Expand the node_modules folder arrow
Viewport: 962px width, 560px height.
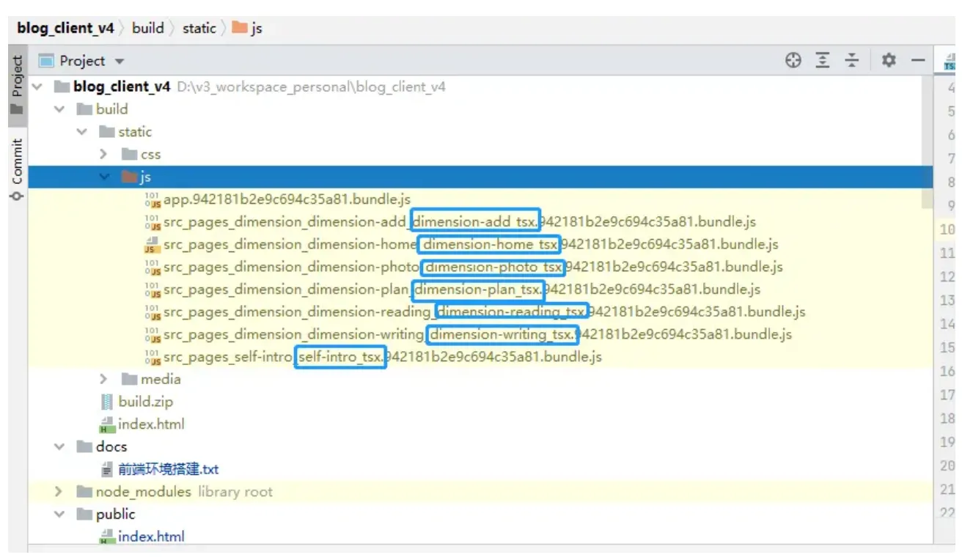59,492
